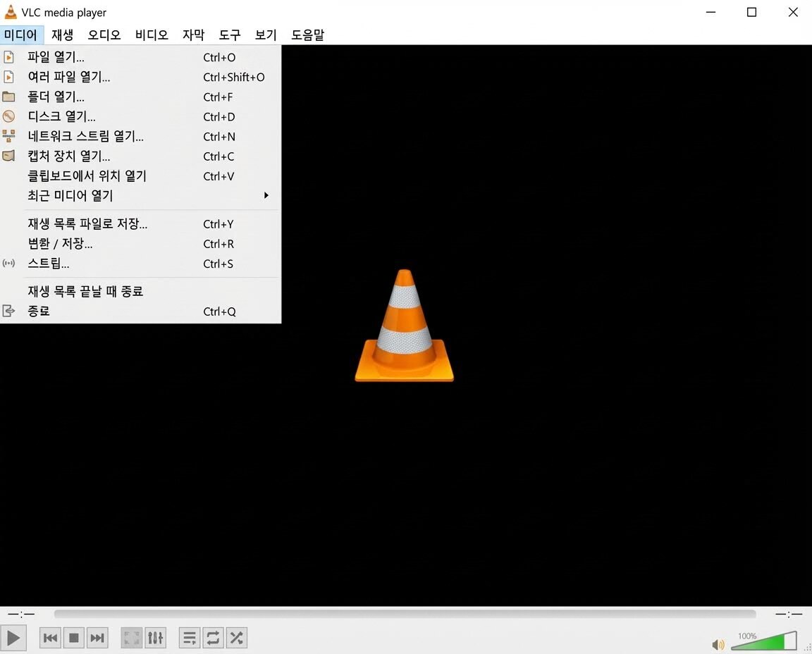Image resolution: width=812 pixels, height=654 pixels.
Task: Toggle fullscreen mode icon
Action: 131,638
